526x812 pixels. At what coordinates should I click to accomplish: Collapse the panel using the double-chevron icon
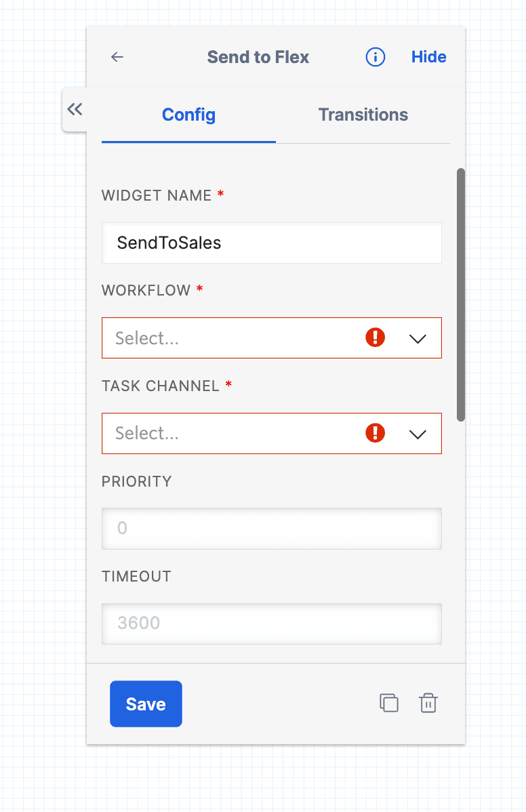tap(75, 109)
